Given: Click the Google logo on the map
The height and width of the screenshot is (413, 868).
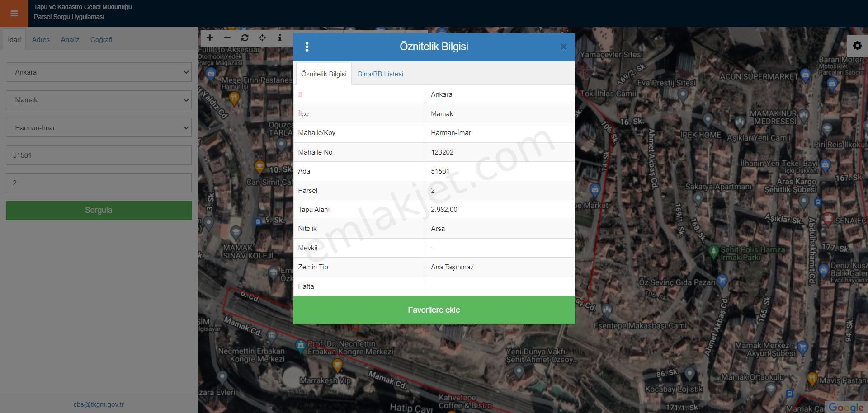Looking at the screenshot, I should [x=846, y=407].
